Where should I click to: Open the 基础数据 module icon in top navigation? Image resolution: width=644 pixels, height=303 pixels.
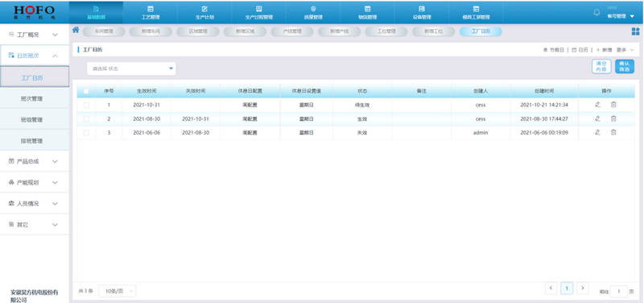[96, 9]
